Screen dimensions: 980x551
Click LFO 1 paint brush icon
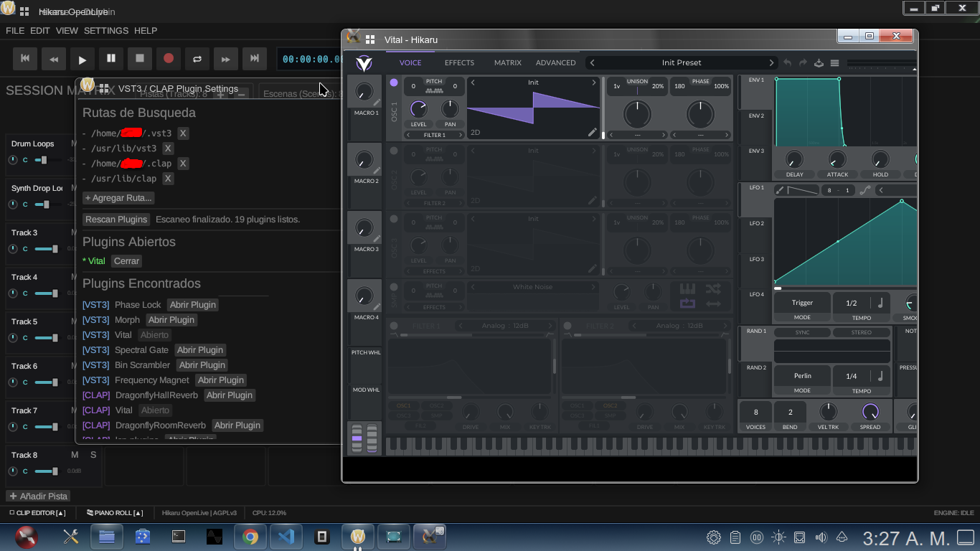tap(780, 190)
